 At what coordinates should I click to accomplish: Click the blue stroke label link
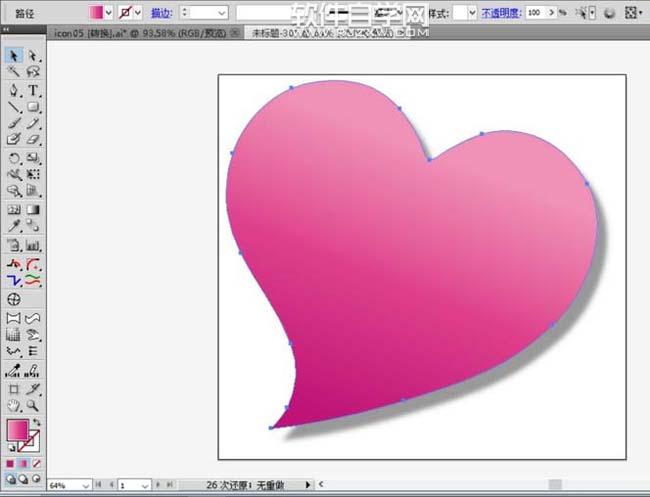coord(160,12)
